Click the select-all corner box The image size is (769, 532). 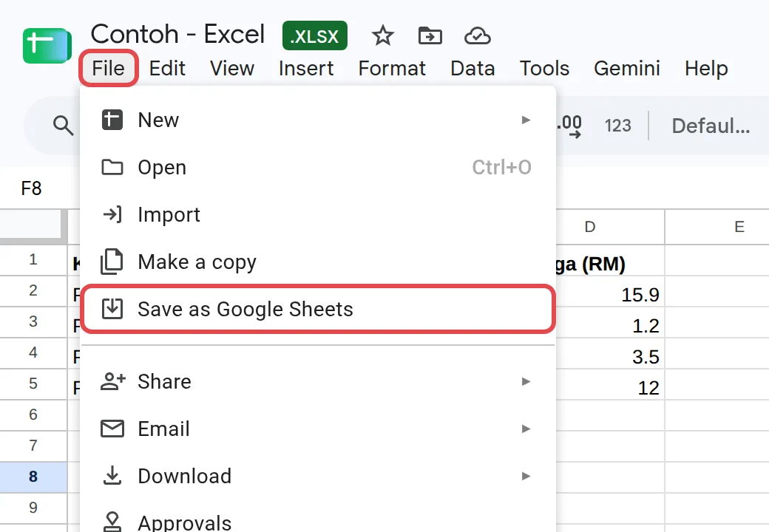33,227
